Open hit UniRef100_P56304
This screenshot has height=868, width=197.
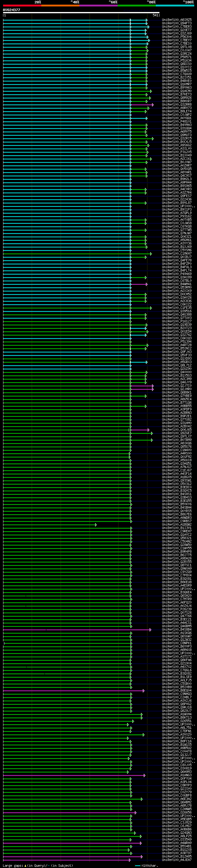click(177, 37)
